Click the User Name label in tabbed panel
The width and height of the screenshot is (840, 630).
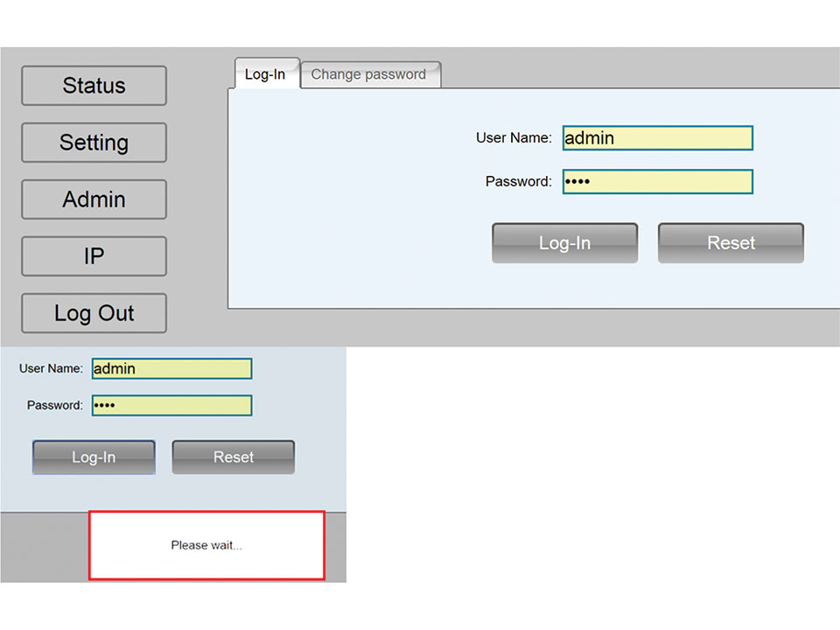point(514,138)
